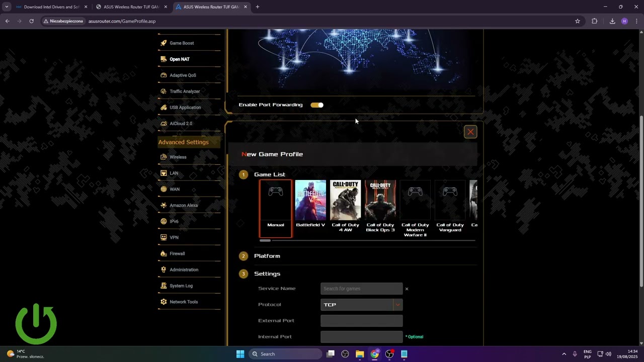The height and width of the screenshot is (362, 644).
Task: Select Call of Duty Vanguard game
Action: (450, 206)
